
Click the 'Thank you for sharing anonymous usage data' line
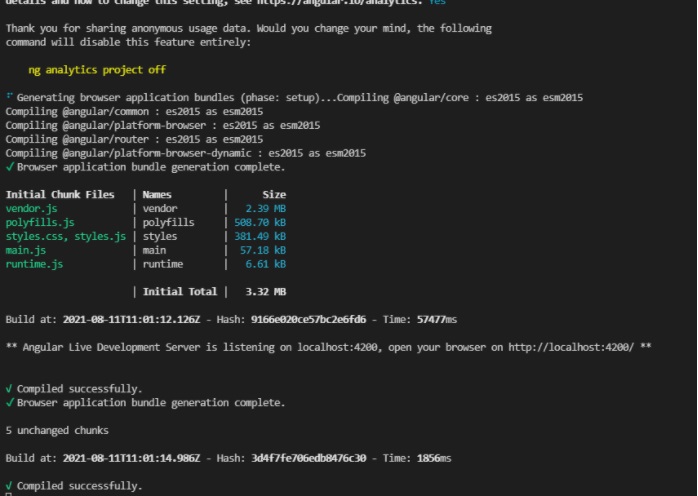(248, 28)
